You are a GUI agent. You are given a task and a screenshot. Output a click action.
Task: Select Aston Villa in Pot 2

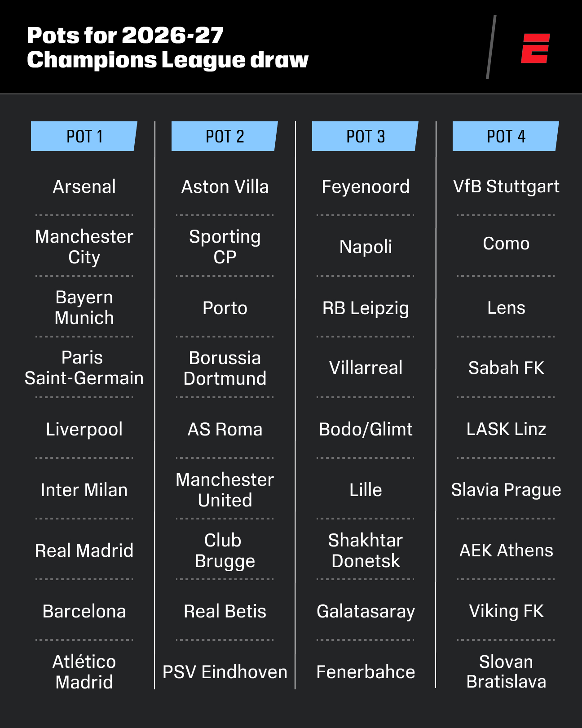pos(225,186)
